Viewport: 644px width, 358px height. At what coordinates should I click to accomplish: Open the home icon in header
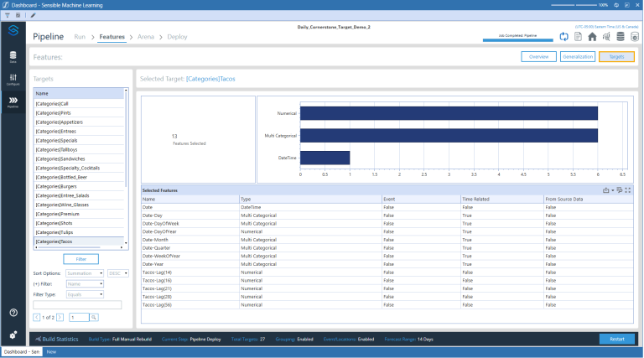pos(592,37)
